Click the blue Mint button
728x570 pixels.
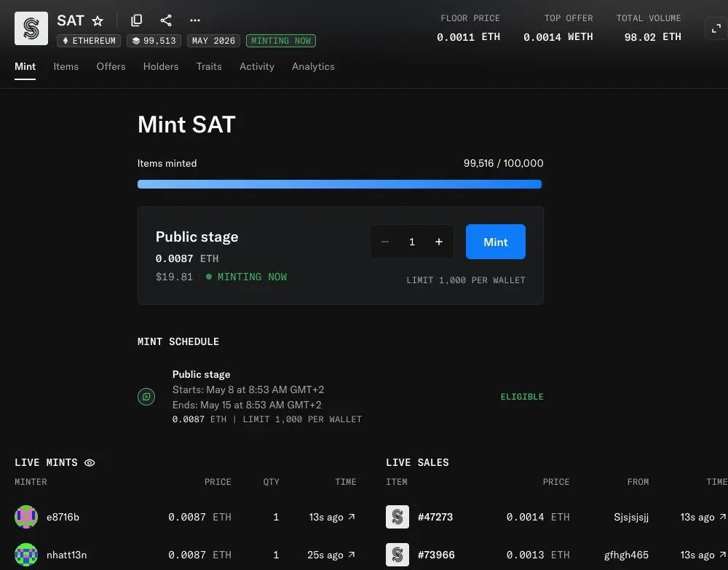click(495, 242)
